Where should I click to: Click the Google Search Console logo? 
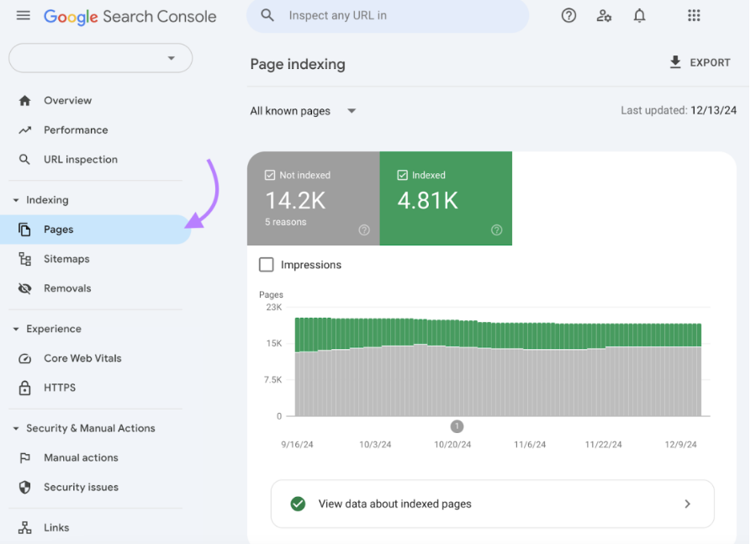pyautogui.click(x=130, y=17)
